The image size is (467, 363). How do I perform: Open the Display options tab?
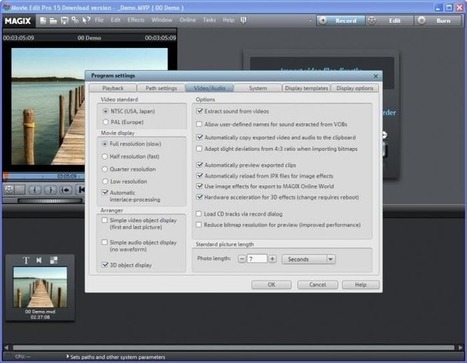pos(355,88)
